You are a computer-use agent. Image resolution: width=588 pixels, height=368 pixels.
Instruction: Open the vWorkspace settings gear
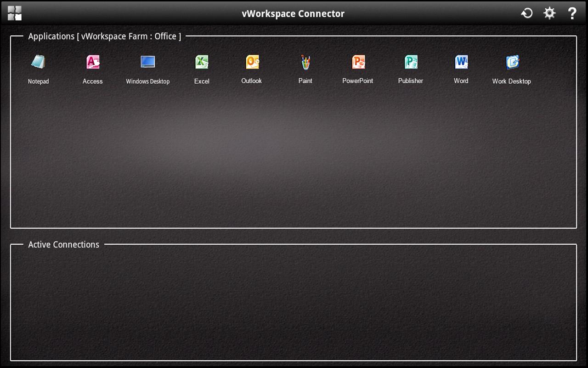click(549, 13)
